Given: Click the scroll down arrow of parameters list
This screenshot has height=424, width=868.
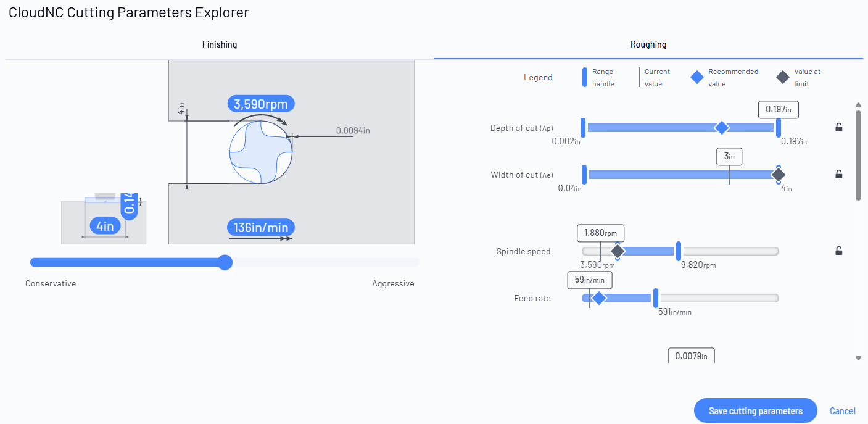Looking at the screenshot, I should (858, 358).
